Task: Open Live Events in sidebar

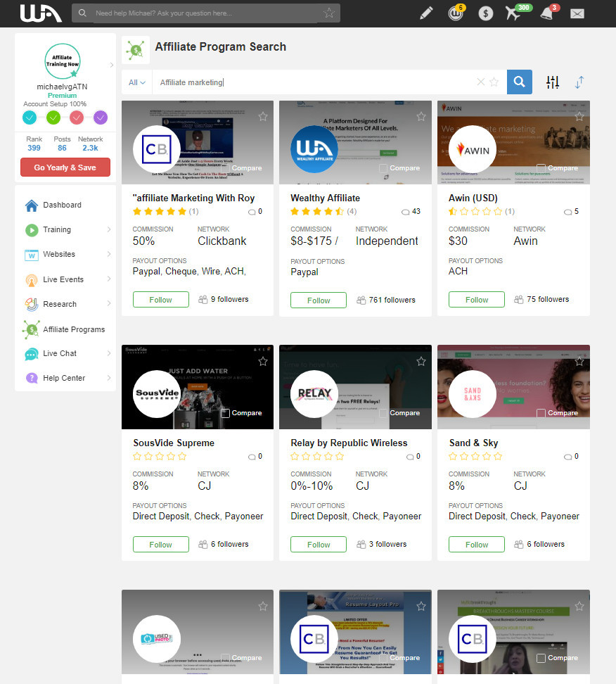Action: (63, 279)
